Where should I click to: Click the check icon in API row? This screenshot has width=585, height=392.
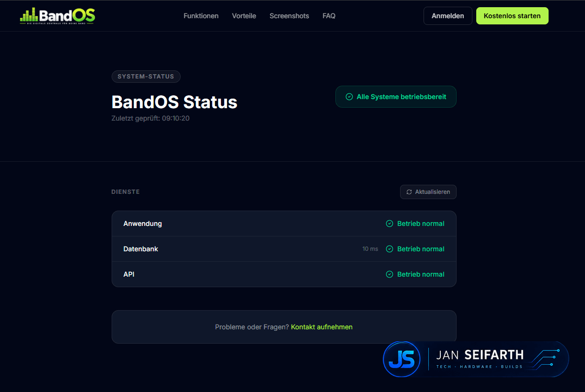[x=390, y=274]
